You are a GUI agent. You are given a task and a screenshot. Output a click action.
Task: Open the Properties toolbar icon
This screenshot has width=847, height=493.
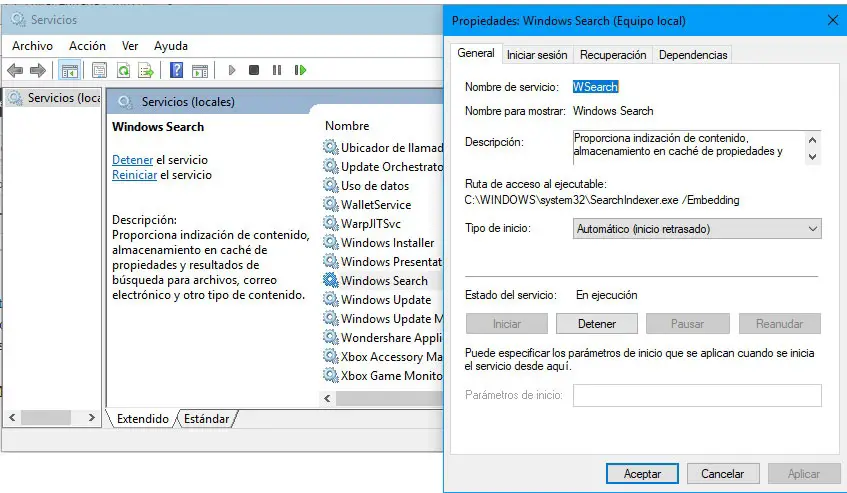click(x=99, y=70)
